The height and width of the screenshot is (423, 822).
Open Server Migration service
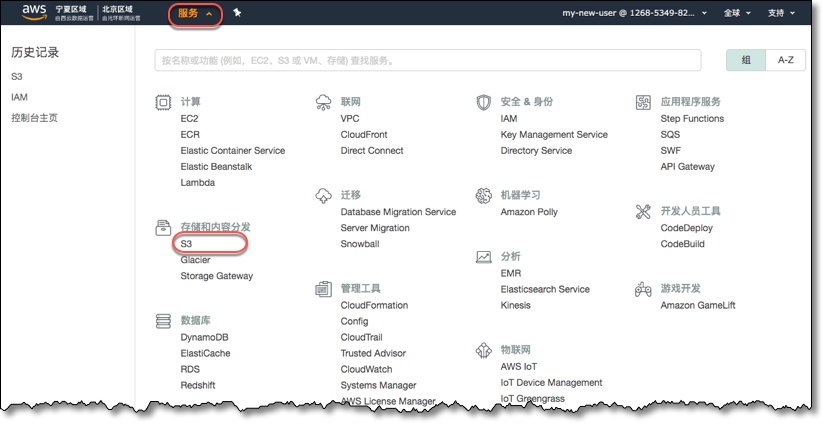(375, 228)
